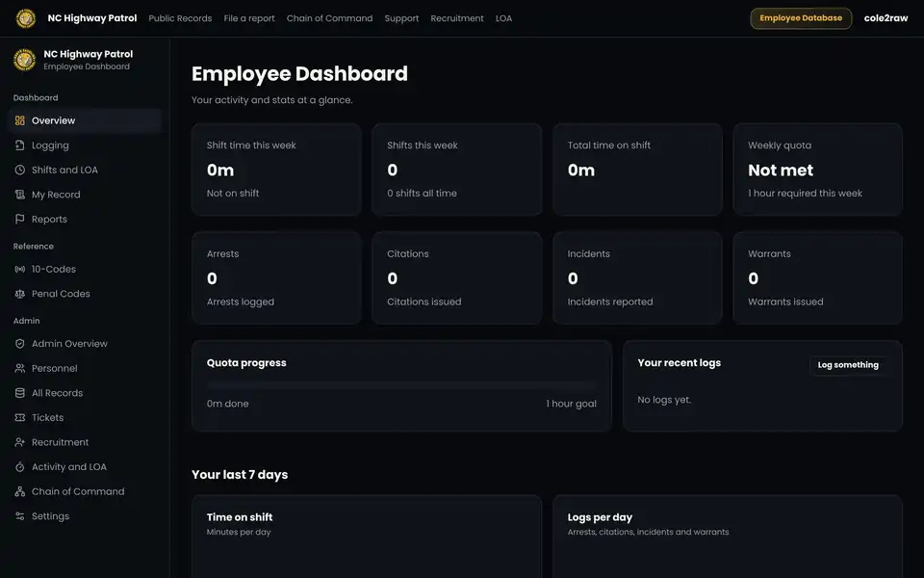Viewport: 924px width, 578px height.
Task: Open Support in top navigation
Action: point(401,18)
